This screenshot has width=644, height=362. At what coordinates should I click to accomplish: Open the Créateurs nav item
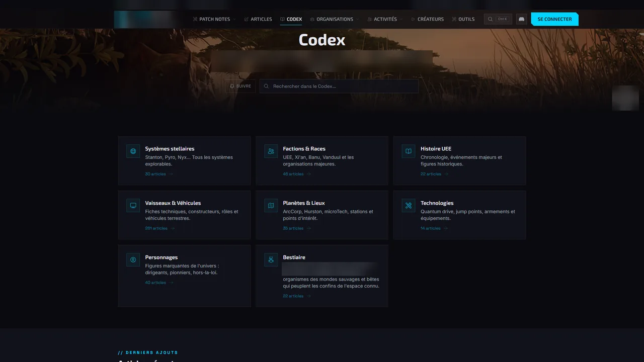pos(428,19)
